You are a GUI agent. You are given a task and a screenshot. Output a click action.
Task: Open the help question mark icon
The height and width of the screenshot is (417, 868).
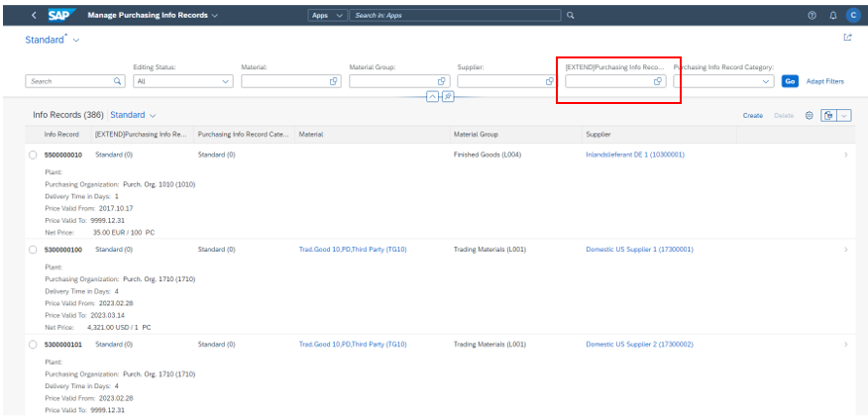pyautogui.click(x=813, y=16)
